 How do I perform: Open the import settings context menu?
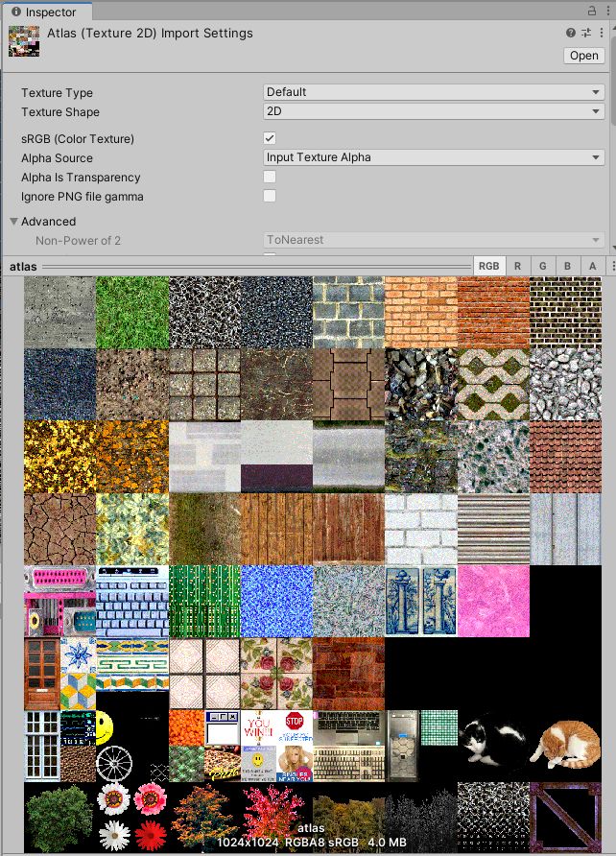pos(602,33)
